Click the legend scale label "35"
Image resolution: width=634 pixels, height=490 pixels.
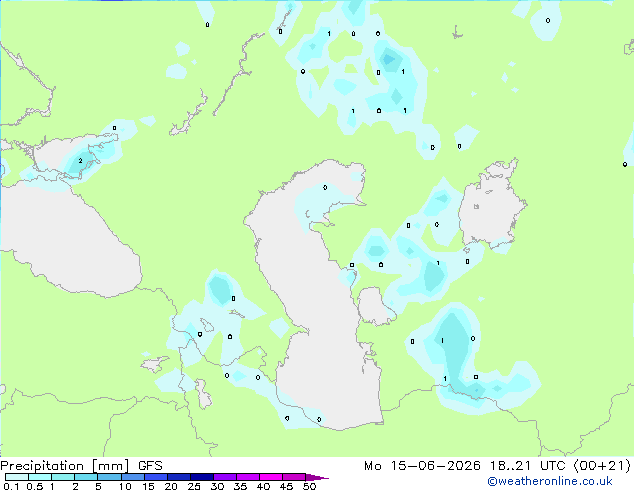click(x=240, y=486)
